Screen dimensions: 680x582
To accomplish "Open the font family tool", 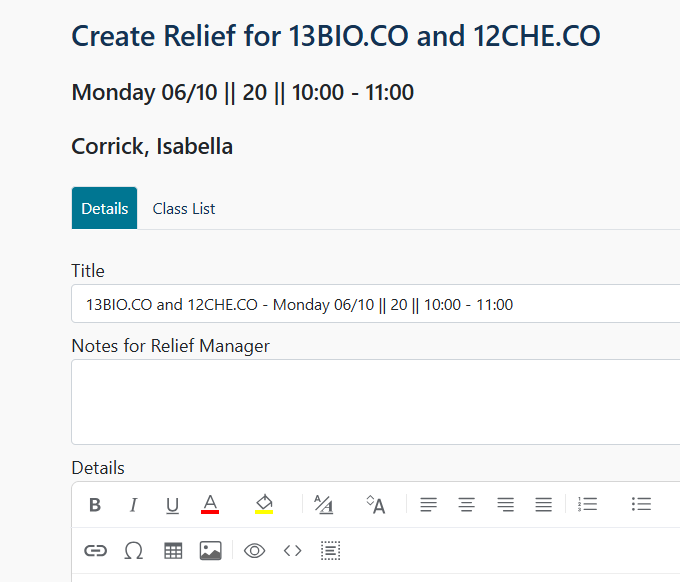I will [x=324, y=505].
